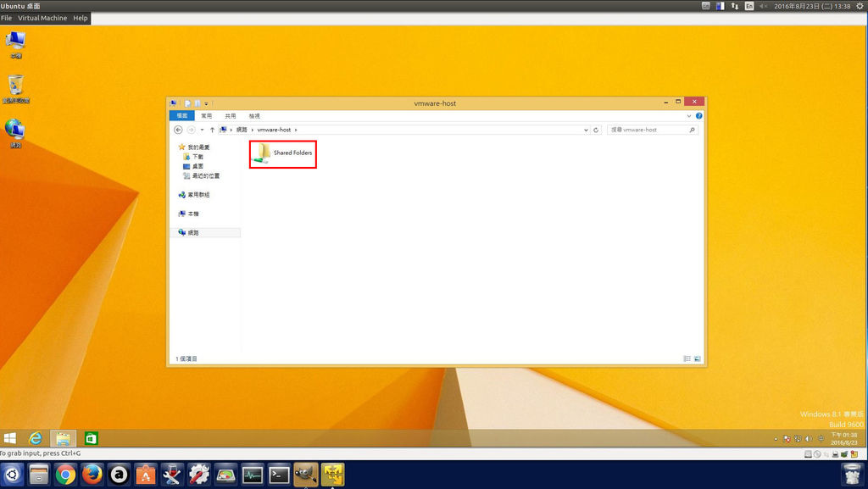
Task: Open the Ubuntu Trash dock icon
Action: point(851,475)
